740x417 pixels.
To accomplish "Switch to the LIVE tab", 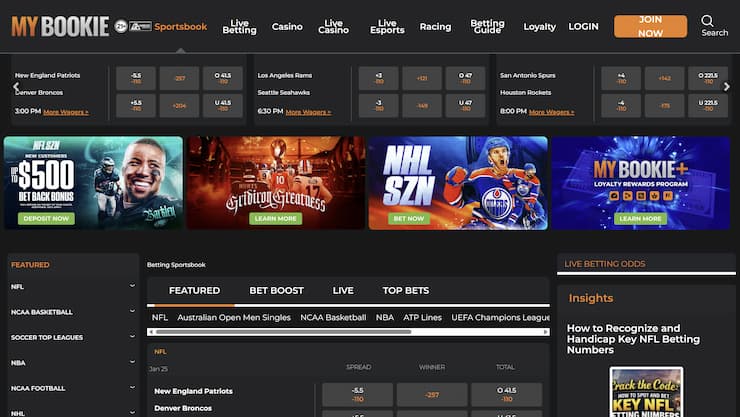I will (x=343, y=291).
